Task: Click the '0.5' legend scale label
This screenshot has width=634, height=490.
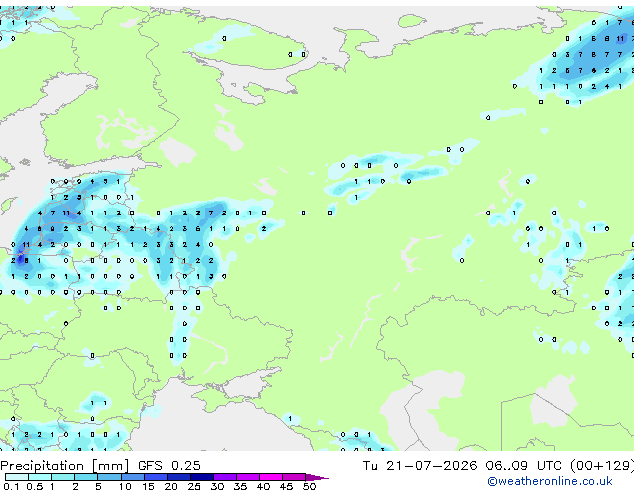Action: (35, 486)
